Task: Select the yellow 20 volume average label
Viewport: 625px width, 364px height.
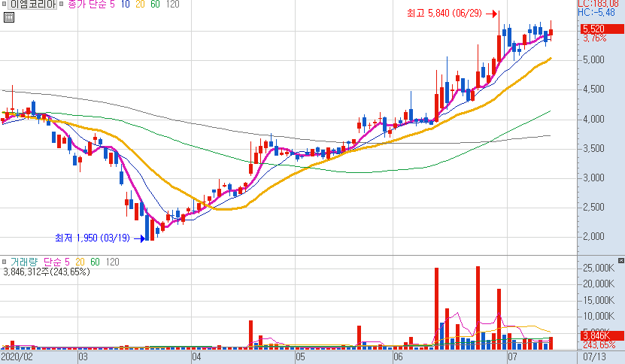Action: point(80,262)
